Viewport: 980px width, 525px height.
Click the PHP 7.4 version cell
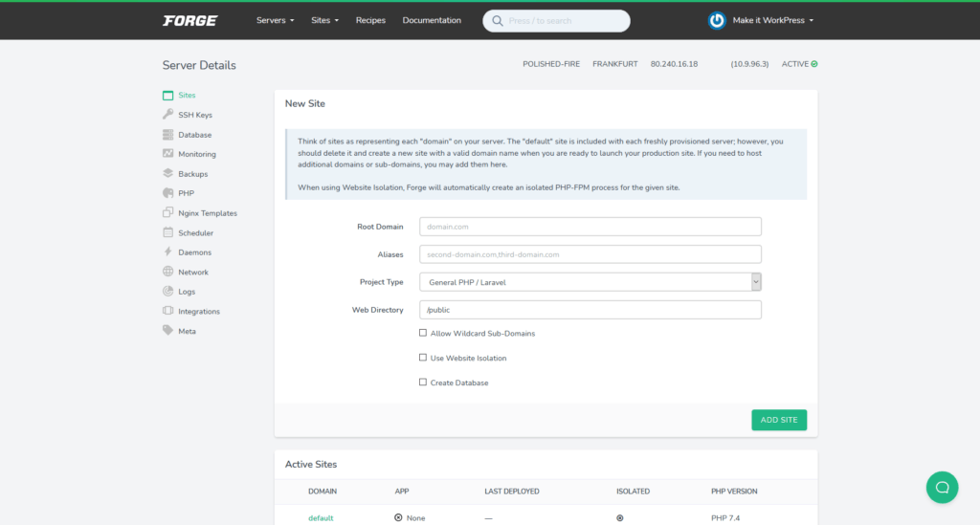725,518
